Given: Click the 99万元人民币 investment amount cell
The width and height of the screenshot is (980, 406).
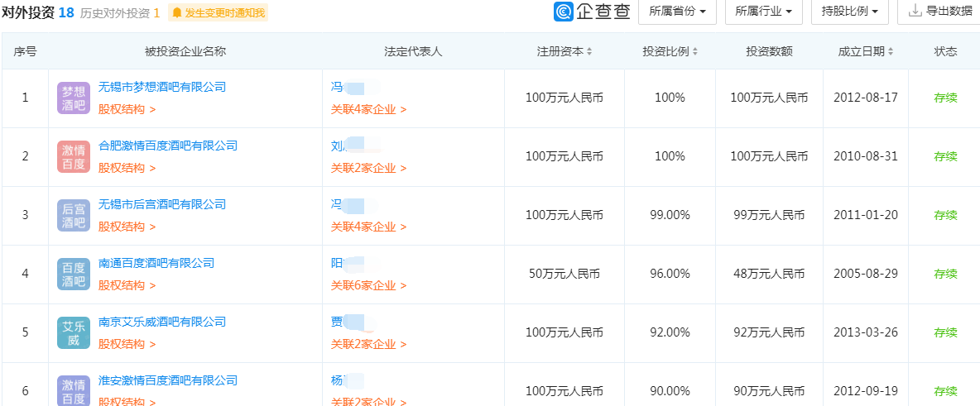Looking at the screenshot, I should (769, 216).
